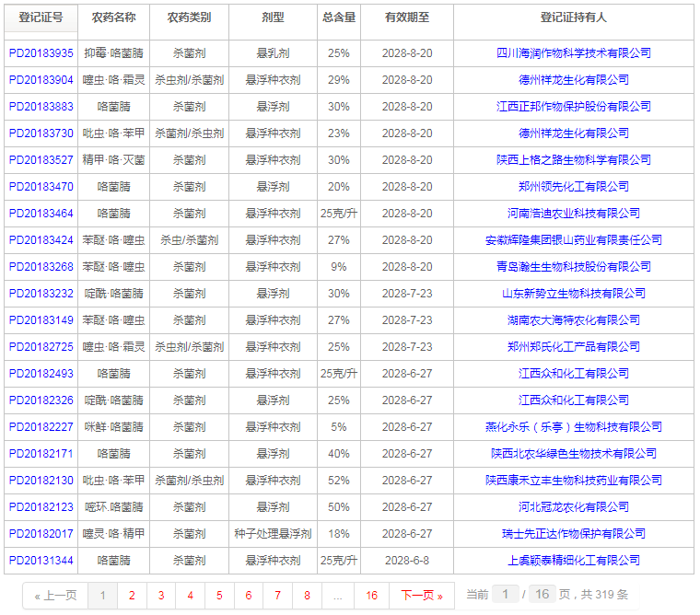Image resolution: width=700 pixels, height=615 pixels.
Task: Open registration PD20182725
Action: pos(41,347)
